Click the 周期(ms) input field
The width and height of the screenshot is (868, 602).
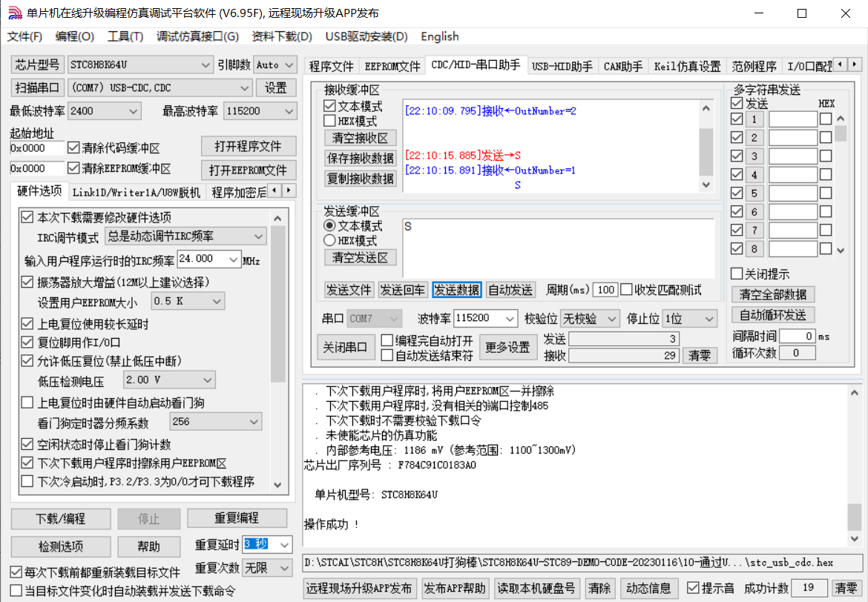tap(605, 290)
